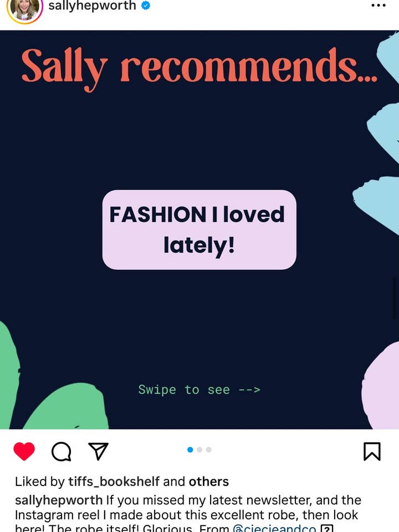Open the @ciecieandco mention link

point(274,528)
